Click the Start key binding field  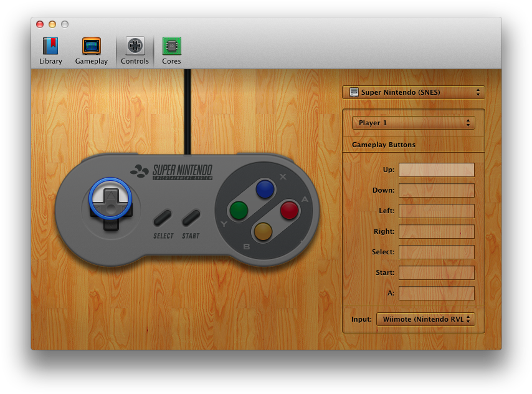[x=437, y=272]
